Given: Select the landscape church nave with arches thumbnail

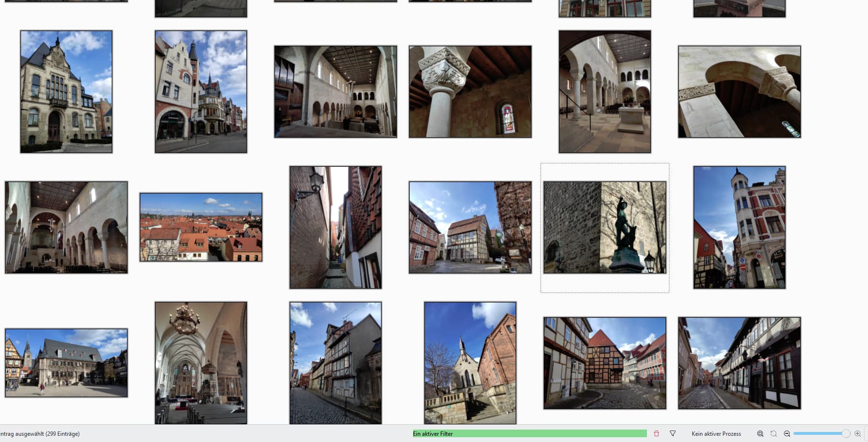Looking at the screenshot, I should coord(66,227).
